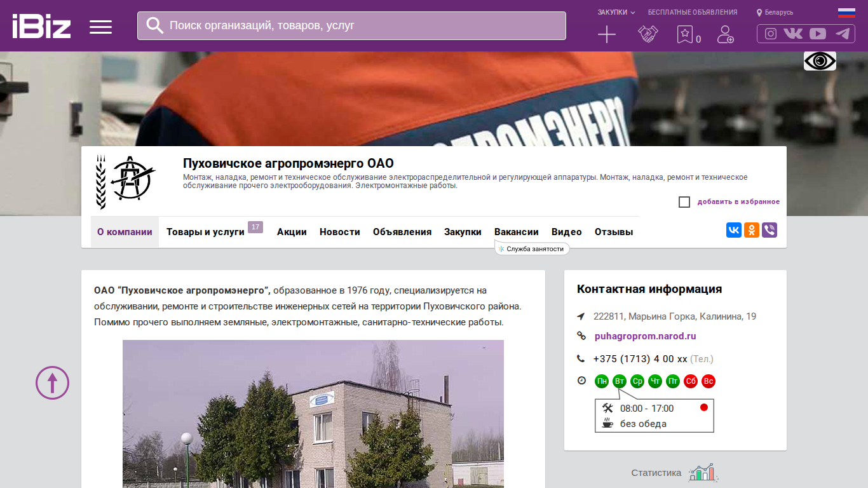
Task: Click the iBiz logo
Action: (x=41, y=26)
